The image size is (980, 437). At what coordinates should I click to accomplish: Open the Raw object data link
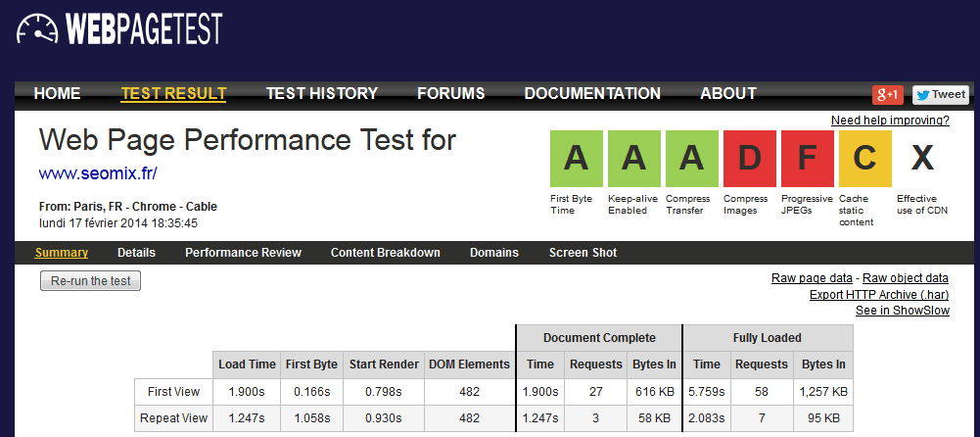[x=906, y=278]
